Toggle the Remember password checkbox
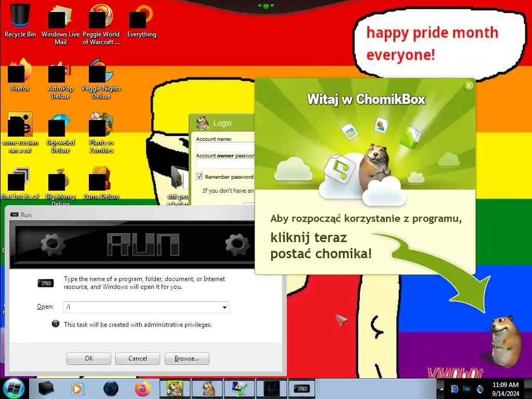This screenshot has width=532, height=399. (x=199, y=177)
